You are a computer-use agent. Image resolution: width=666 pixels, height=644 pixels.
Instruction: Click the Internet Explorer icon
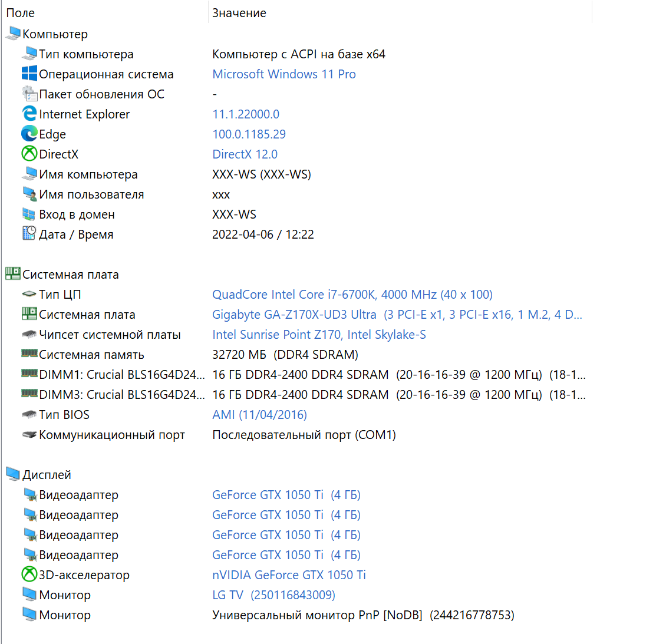coord(29,113)
